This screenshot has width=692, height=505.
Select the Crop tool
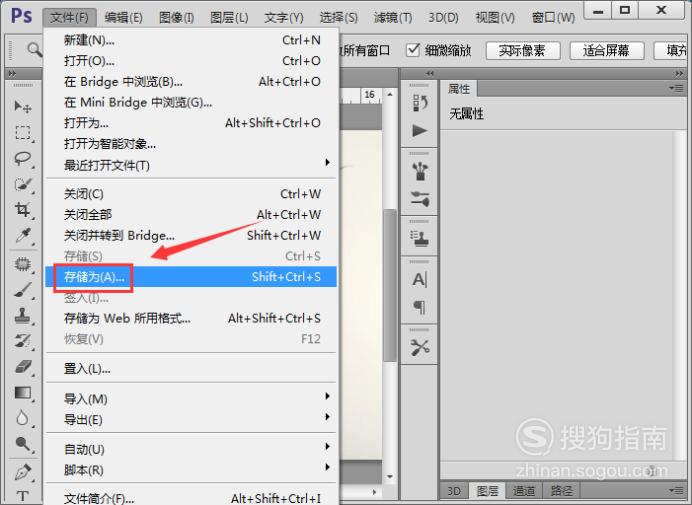pyautogui.click(x=23, y=210)
